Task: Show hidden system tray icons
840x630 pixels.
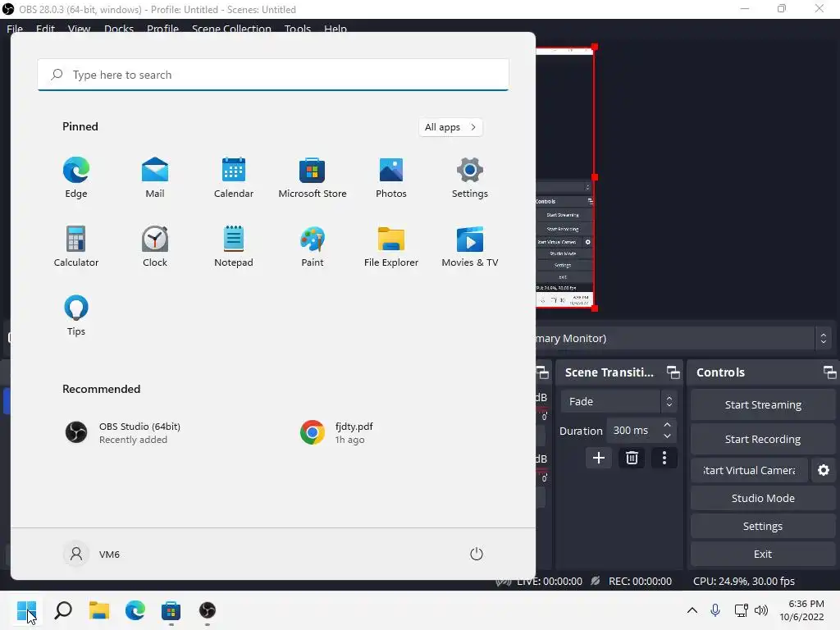Action: (x=692, y=610)
